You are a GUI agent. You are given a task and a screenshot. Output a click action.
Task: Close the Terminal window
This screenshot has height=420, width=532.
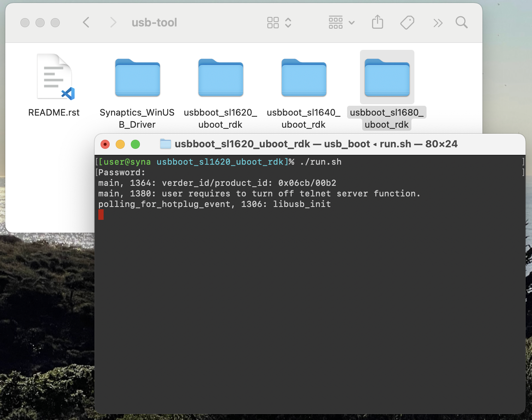click(x=105, y=144)
